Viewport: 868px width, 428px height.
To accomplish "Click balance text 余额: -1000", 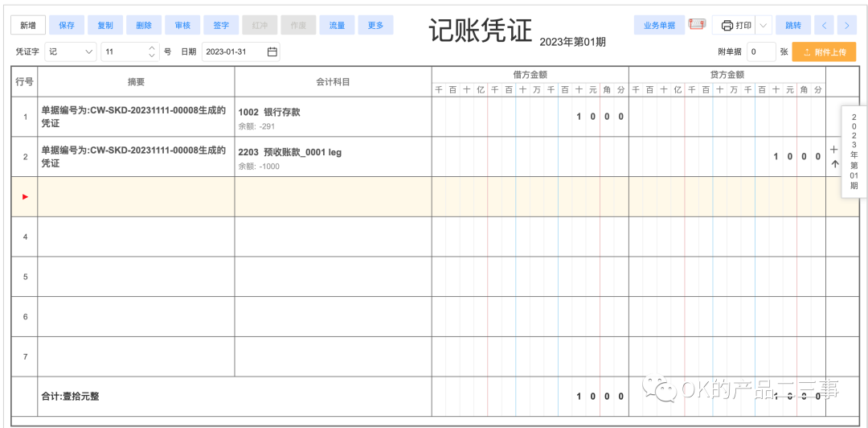I will coord(259,167).
